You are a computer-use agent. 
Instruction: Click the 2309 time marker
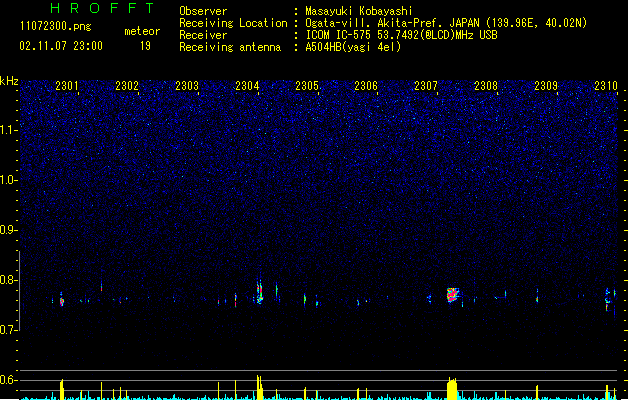pyautogui.click(x=546, y=86)
